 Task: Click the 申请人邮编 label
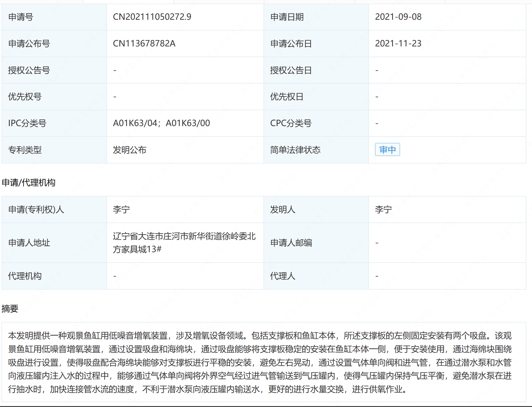point(291,243)
